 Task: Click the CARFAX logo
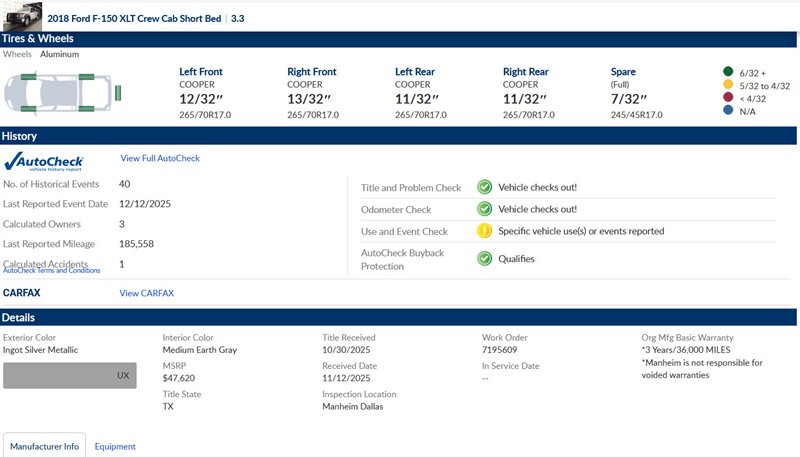(21, 293)
